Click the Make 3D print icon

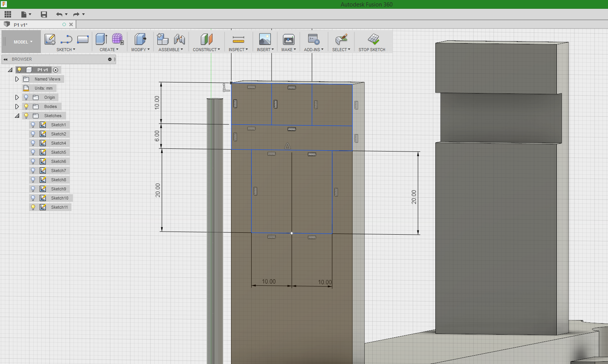289,39
